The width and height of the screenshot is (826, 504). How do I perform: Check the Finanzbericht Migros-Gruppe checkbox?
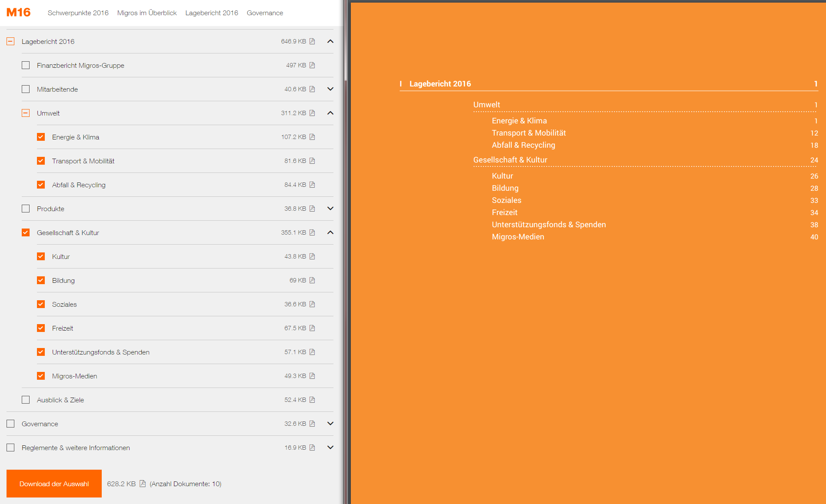point(26,65)
